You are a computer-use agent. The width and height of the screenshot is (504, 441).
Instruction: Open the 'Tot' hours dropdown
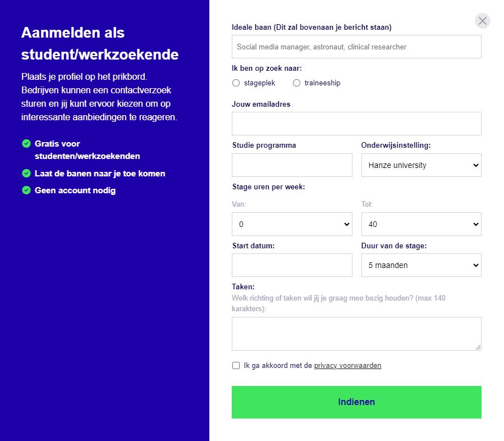pyautogui.click(x=421, y=224)
